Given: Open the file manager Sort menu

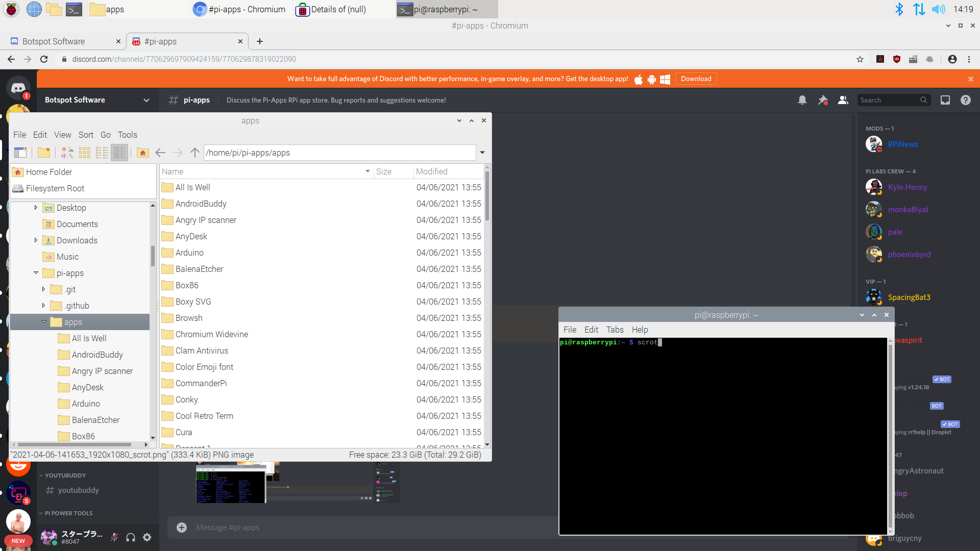Looking at the screenshot, I should click(86, 135).
